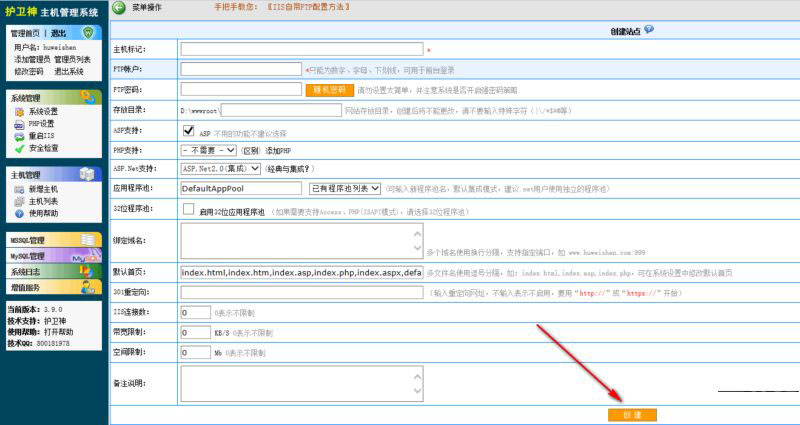Focus the 存放目录 path input field
The width and height of the screenshot is (800, 425).
[281, 110]
